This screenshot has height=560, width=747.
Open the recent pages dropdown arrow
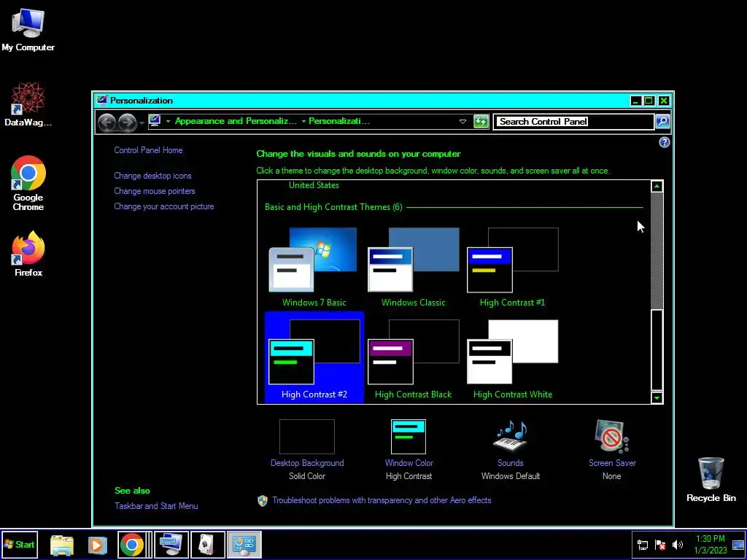[142, 122]
